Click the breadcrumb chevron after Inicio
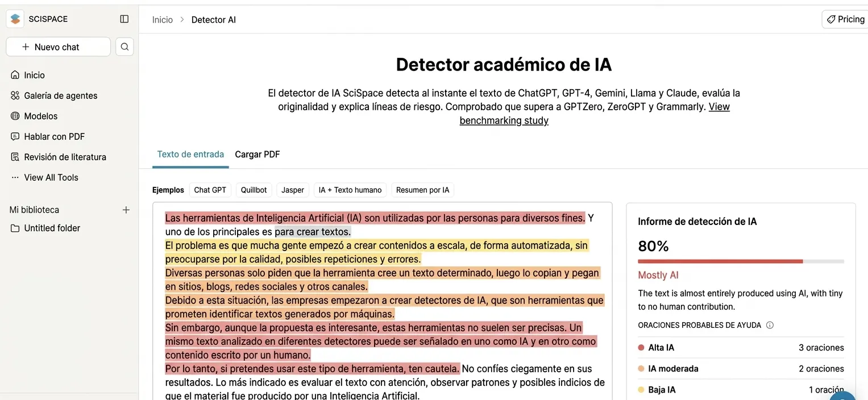This screenshot has height=400, width=868. [x=182, y=19]
